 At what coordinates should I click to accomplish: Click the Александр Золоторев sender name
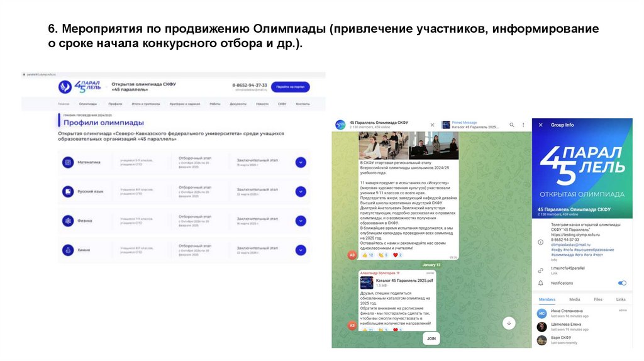click(378, 273)
